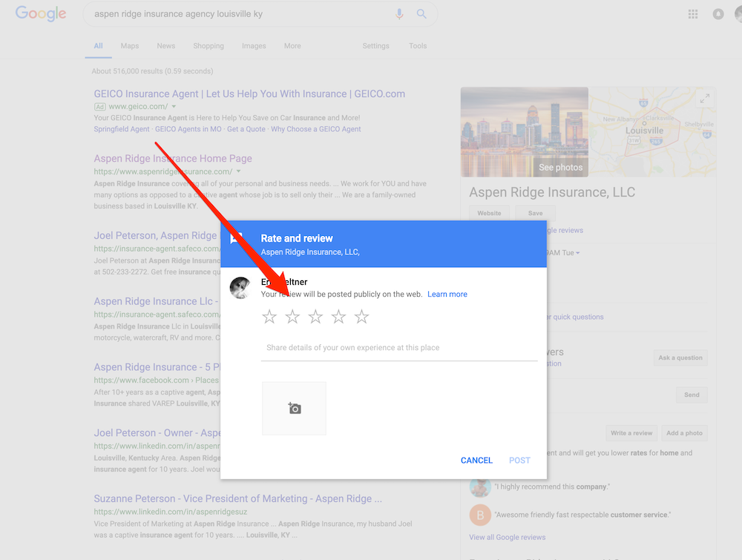Viewport: 742px width, 560px height.
Task: Switch to the Maps tab
Action: click(130, 46)
